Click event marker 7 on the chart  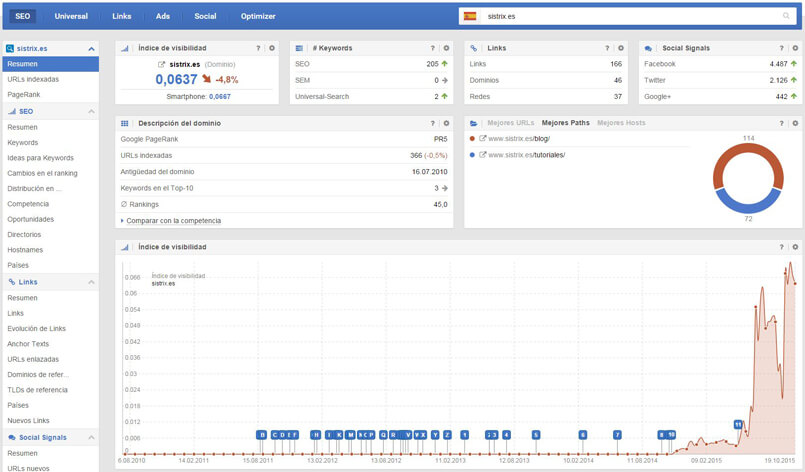click(617, 435)
